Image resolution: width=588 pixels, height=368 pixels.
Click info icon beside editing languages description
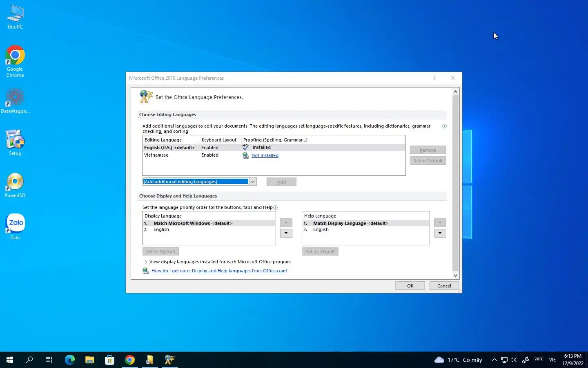[x=444, y=126]
